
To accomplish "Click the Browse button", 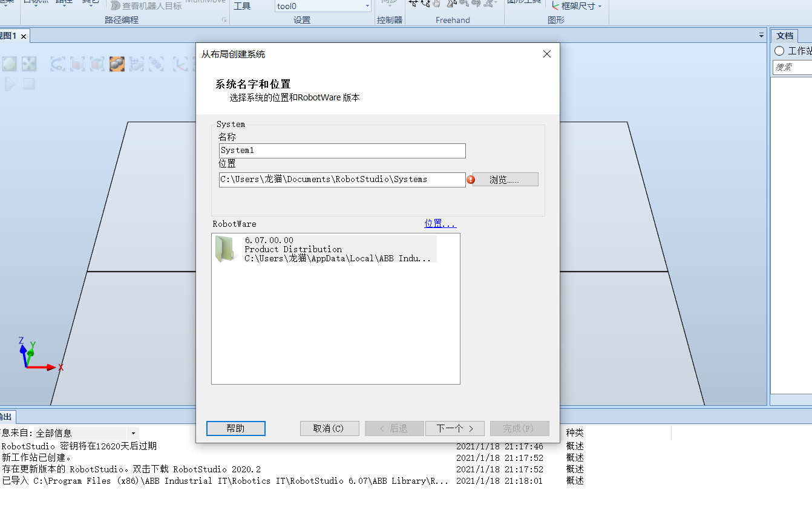I will click(505, 180).
